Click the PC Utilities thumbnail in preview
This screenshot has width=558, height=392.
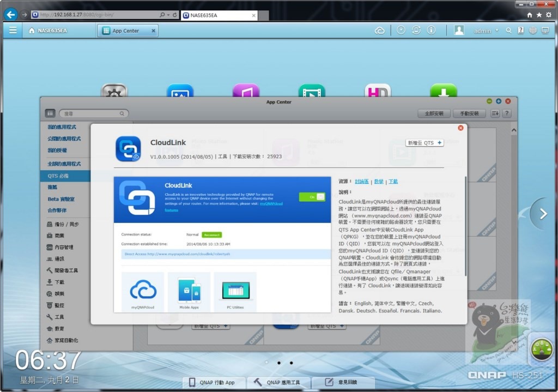235,291
